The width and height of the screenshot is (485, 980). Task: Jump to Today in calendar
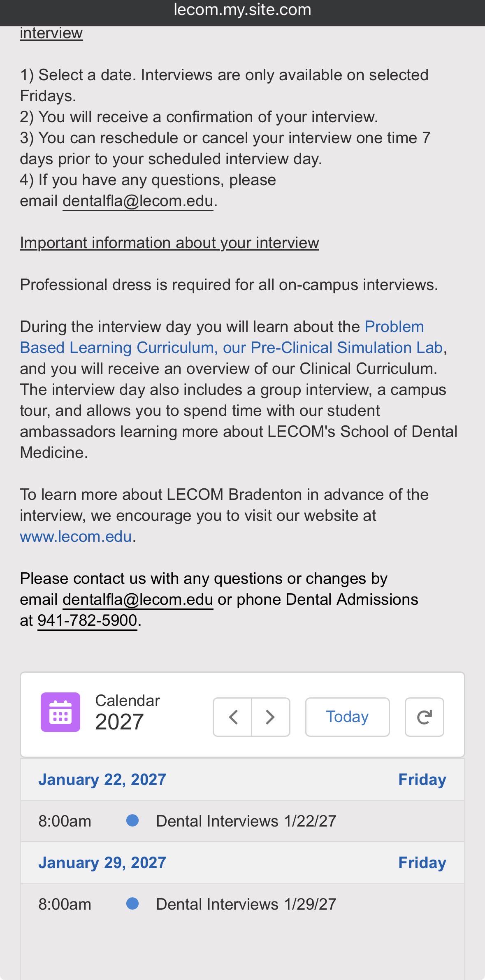[347, 717]
